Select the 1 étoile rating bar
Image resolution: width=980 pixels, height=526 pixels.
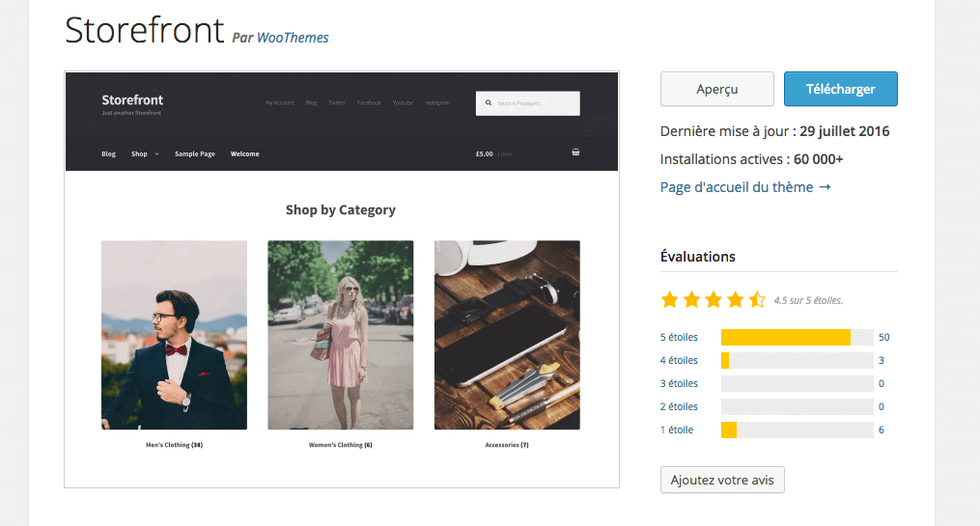tap(797, 429)
